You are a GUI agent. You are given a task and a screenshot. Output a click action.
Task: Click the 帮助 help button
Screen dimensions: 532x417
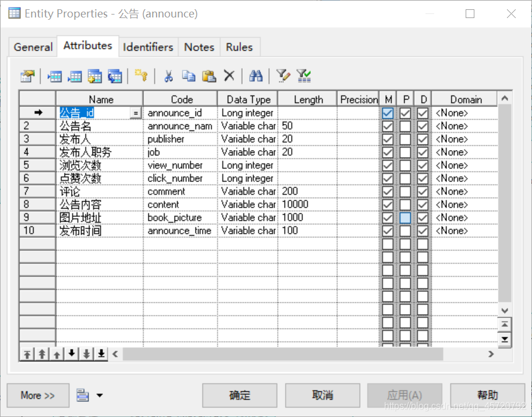point(488,395)
